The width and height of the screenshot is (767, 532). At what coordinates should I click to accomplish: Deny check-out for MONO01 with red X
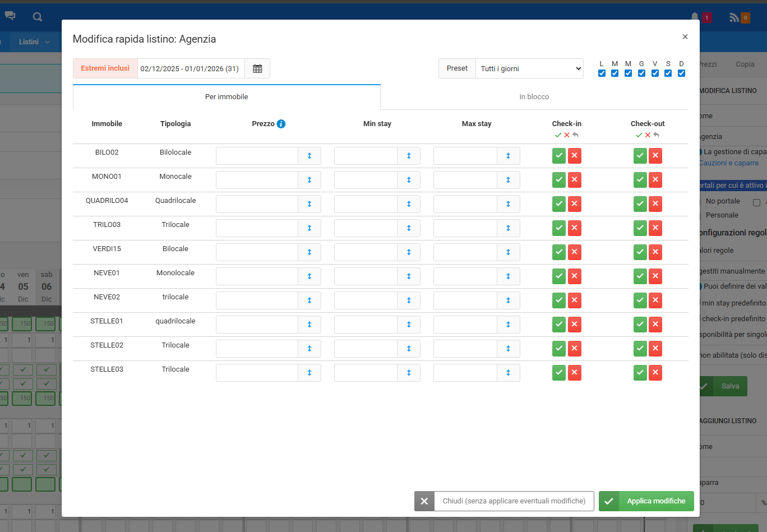point(655,180)
